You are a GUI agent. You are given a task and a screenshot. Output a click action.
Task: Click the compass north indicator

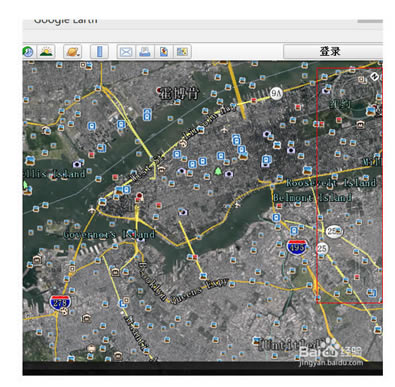click(374, 77)
